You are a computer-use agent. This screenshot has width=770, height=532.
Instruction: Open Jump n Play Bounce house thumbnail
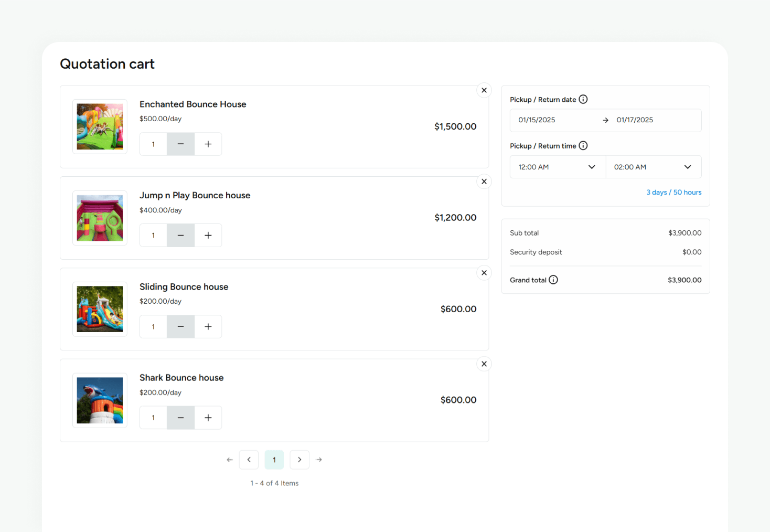[x=100, y=218]
